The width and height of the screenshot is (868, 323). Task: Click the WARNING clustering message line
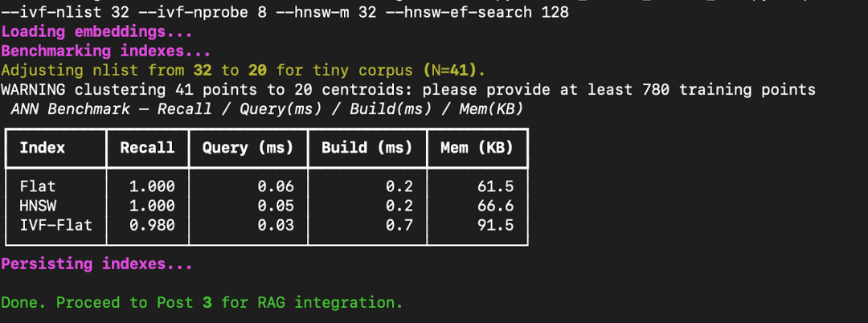pyautogui.click(x=408, y=90)
